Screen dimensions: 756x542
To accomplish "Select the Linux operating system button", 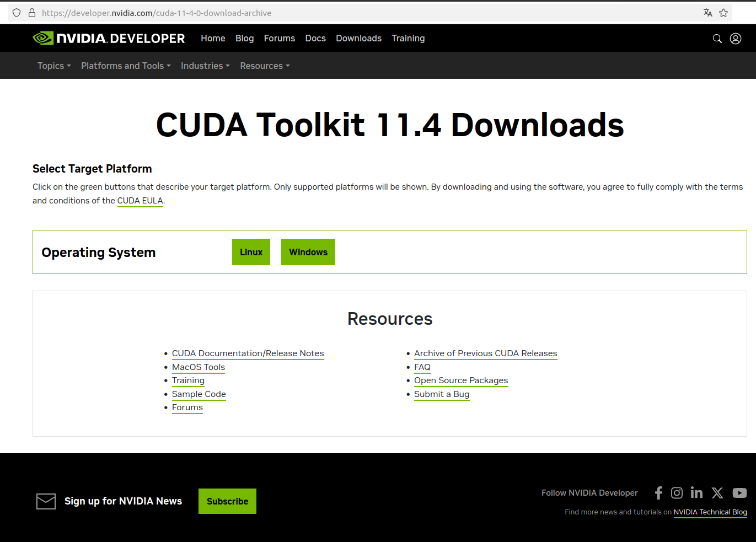I will coord(251,252).
